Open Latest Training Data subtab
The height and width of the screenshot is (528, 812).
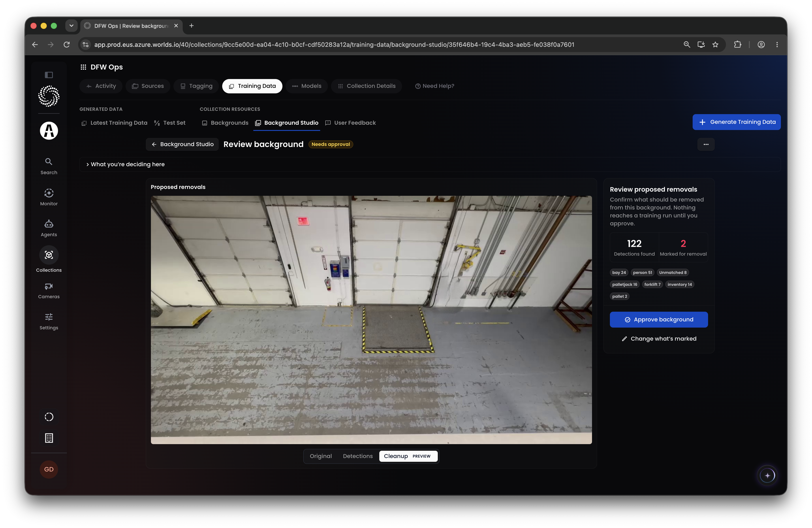click(x=114, y=123)
